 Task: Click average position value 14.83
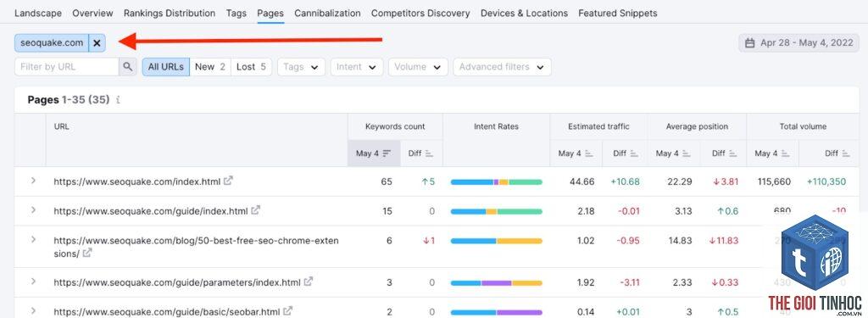pyautogui.click(x=680, y=241)
